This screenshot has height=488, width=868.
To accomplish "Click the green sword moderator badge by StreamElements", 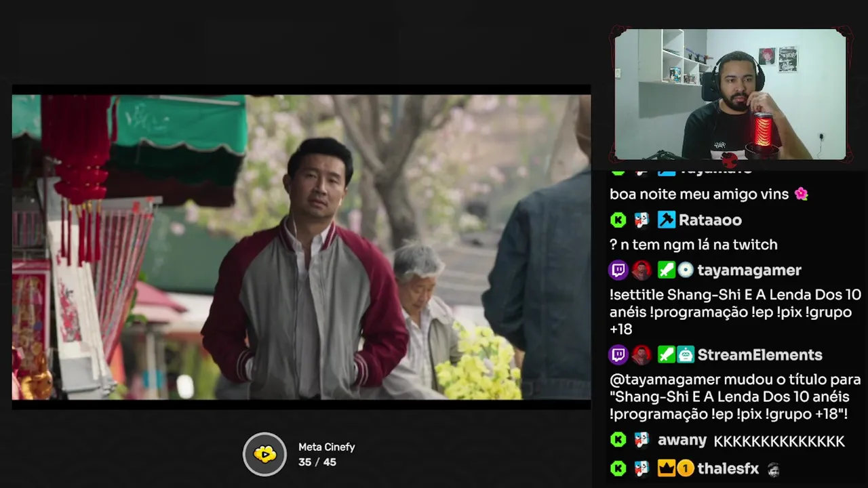I will pyautogui.click(x=667, y=354).
